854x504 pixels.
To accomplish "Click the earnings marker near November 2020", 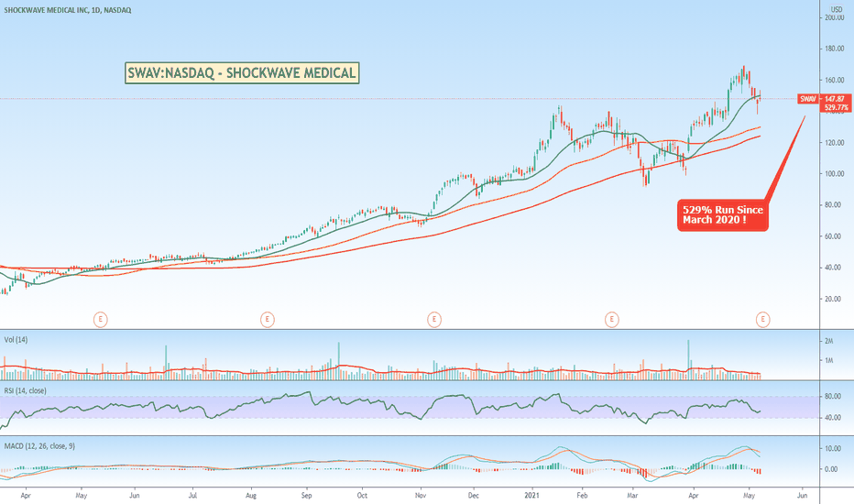I will point(434,319).
